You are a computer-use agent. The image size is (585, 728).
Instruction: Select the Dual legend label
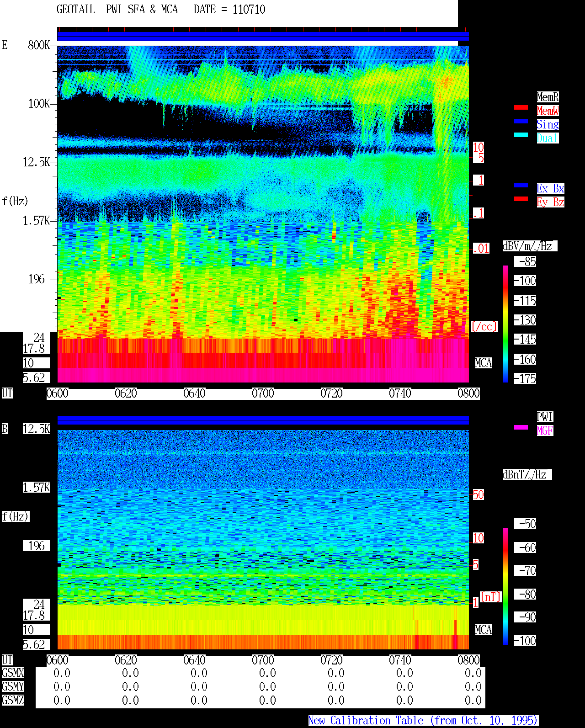coord(548,138)
